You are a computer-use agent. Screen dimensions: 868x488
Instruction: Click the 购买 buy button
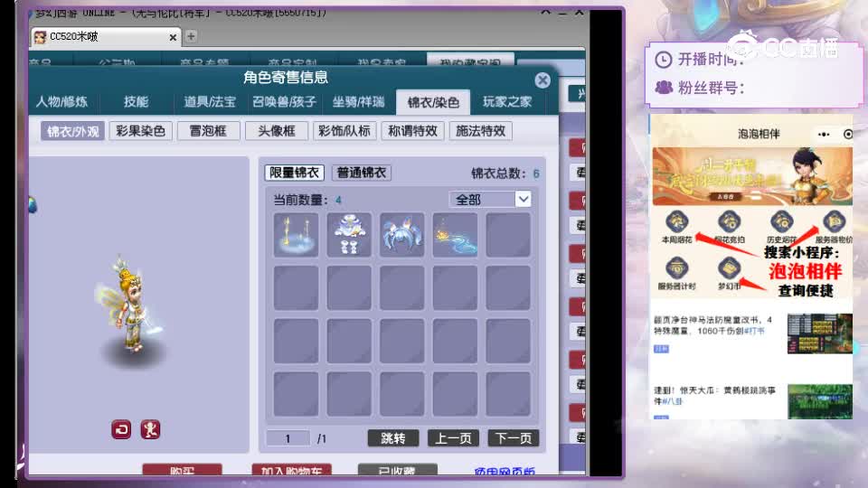[182, 469]
